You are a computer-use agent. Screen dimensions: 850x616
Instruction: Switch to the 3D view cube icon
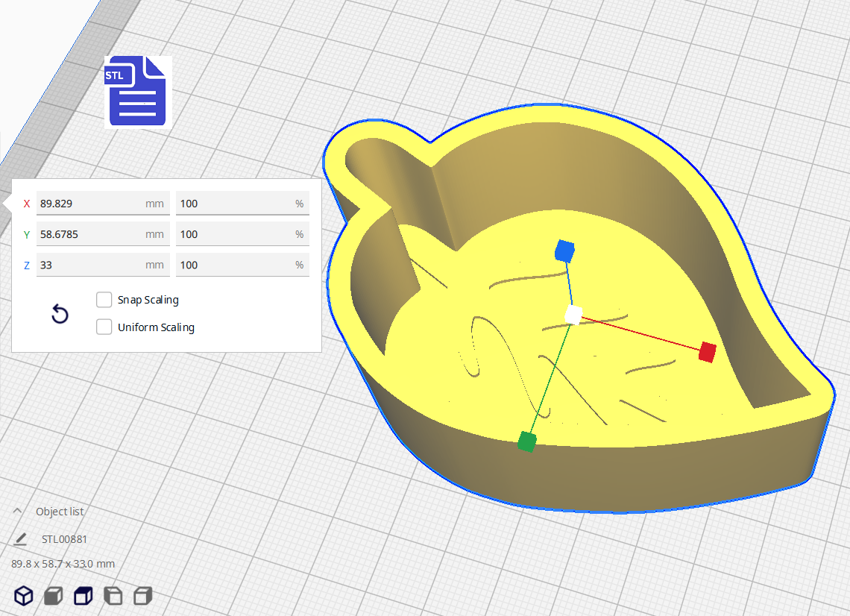24,596
